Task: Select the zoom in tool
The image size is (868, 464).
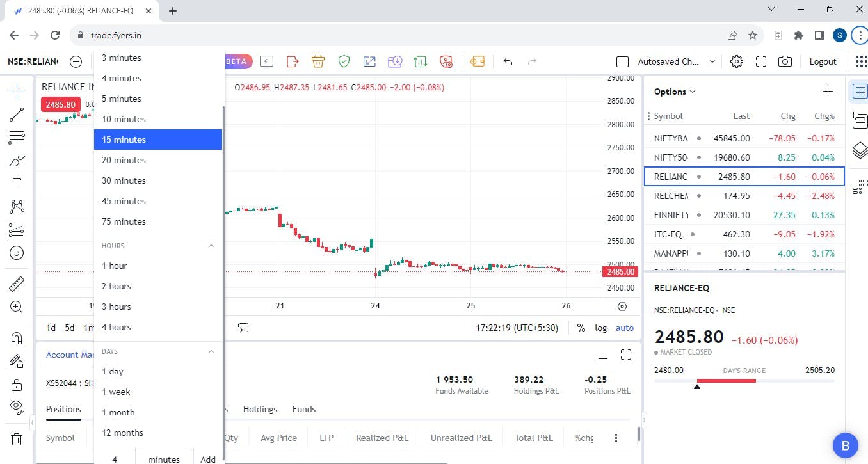Action: (x=17, y=307)
